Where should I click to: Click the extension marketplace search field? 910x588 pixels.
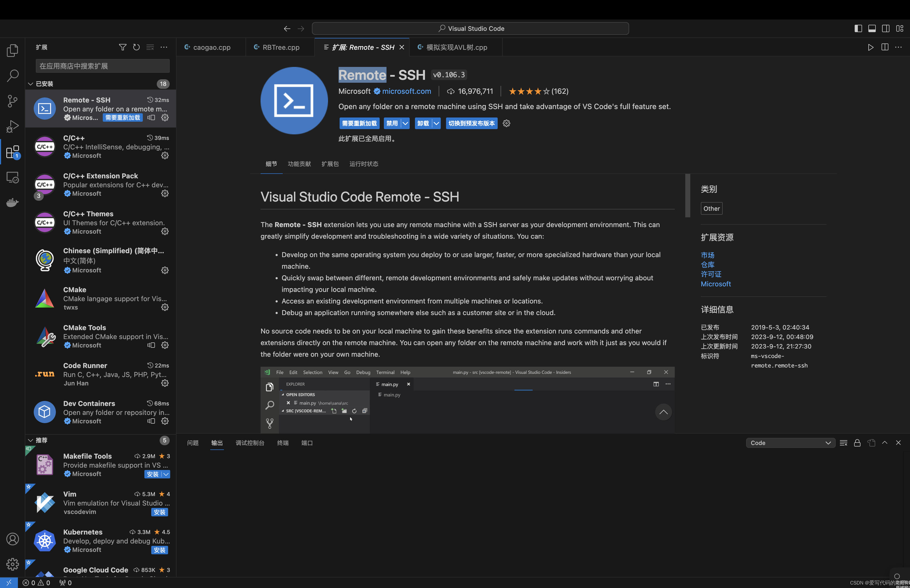(x=102, y=66)
